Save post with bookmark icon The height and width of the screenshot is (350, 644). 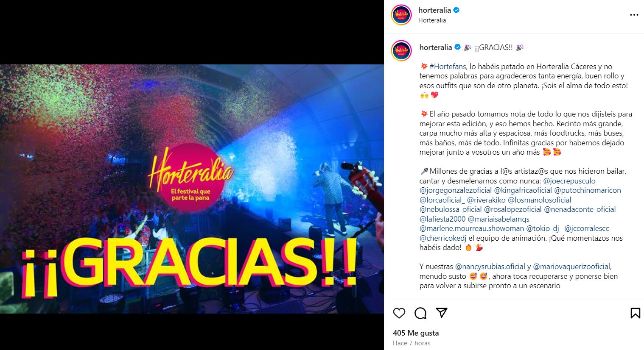635,313
